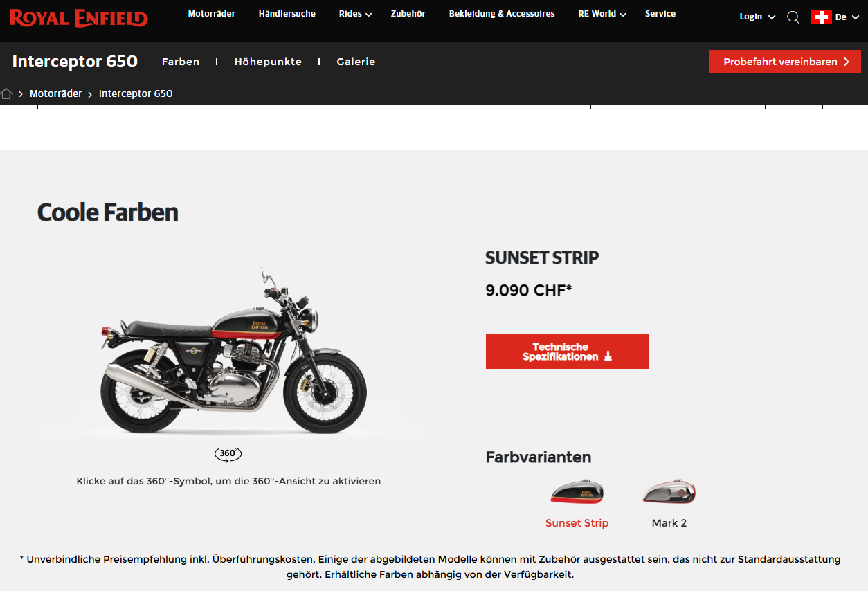Click the Royal Enfield logo
This screenshot has height=591, width=868.
click(x=79, y=17)
